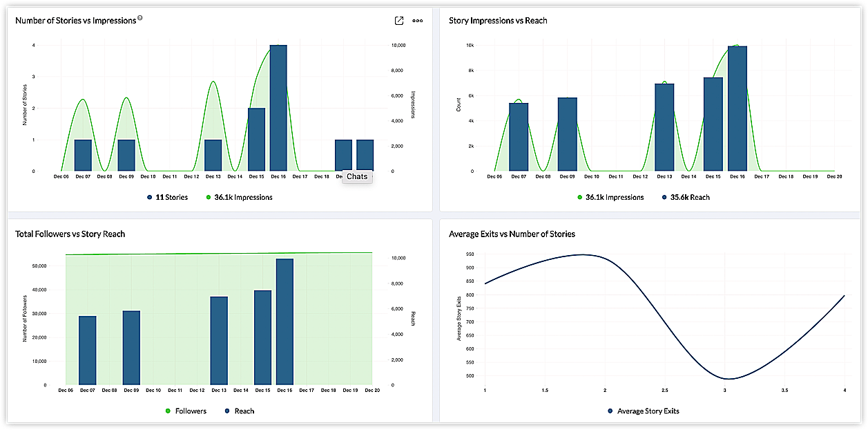Click the Dec 07 bar in Story Impressions vs Reach
The image size is (868, 430).
coord(519,137)
